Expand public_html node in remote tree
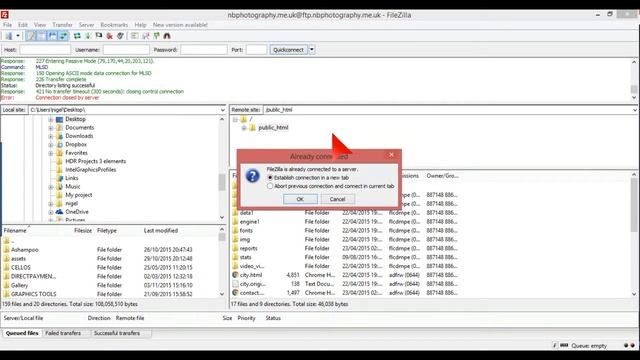640x360 pixels. [244, 128]
